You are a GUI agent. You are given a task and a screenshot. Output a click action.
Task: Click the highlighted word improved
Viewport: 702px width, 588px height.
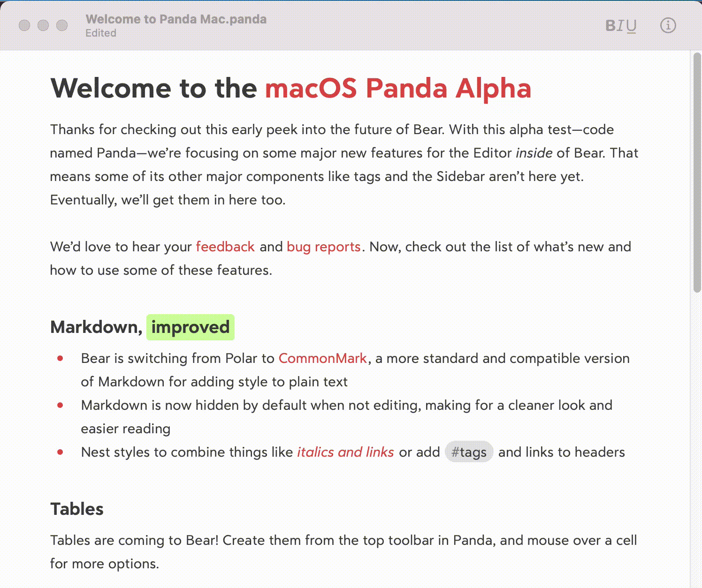coord(191,327)
